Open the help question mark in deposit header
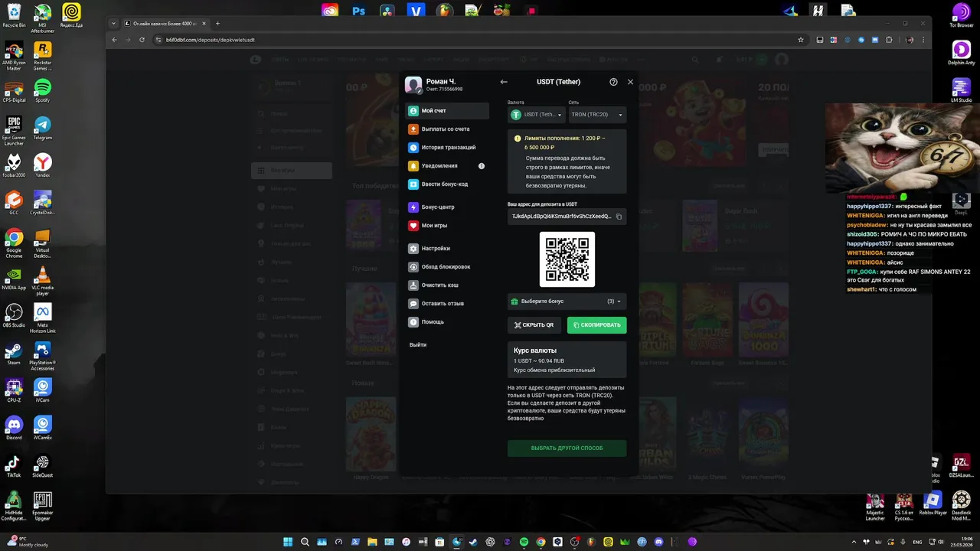This screenshot has height=551, width=980. pyautogui.click(x=613, y=82)
